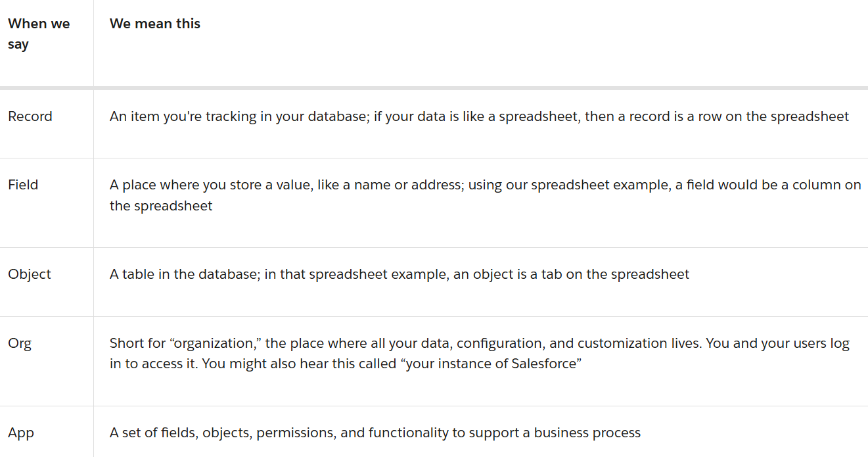Click "the spreadsheet" on Field's second line
The width and height of the screenshot is (868, 457).
click(x=161, y=206)
